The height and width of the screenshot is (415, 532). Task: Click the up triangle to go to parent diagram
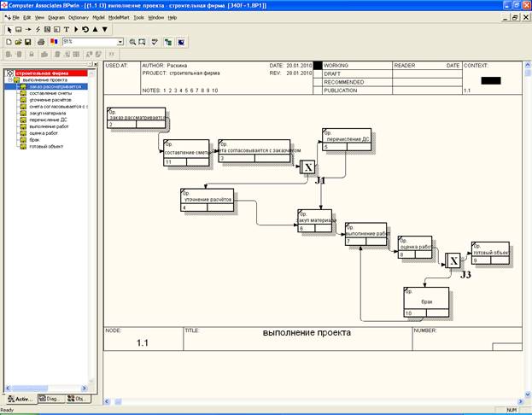coord(96,30)
